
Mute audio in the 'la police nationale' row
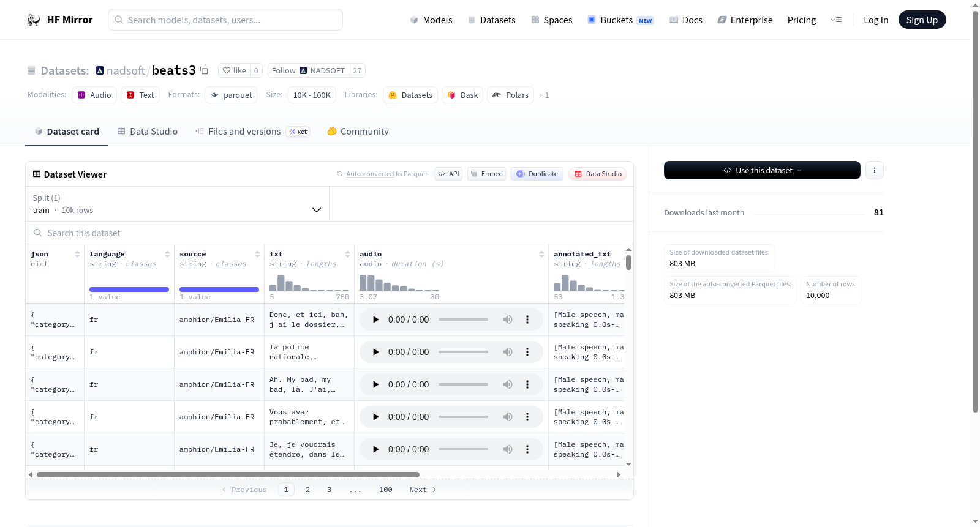coord(508,352)
